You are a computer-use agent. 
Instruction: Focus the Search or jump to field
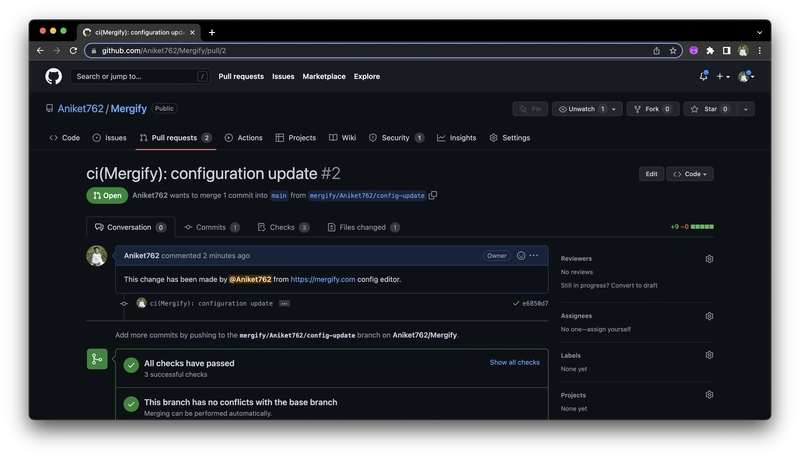[140, 77]
